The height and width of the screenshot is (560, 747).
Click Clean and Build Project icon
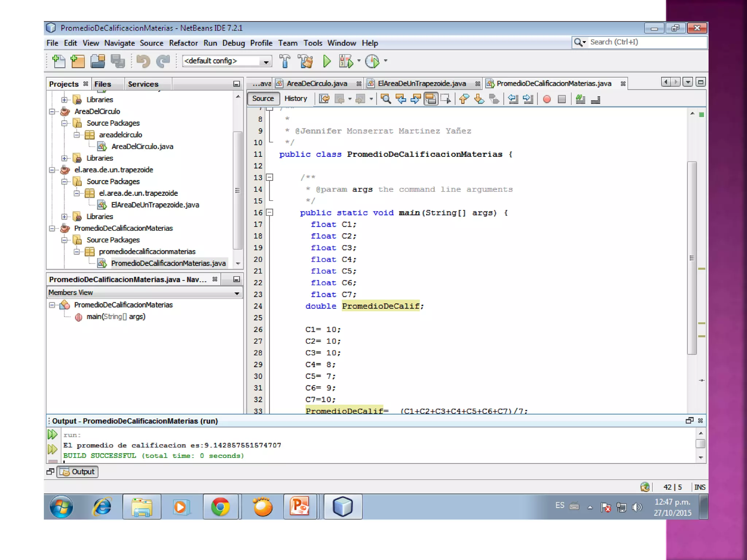pyautogui.click(x=306, y=61)
